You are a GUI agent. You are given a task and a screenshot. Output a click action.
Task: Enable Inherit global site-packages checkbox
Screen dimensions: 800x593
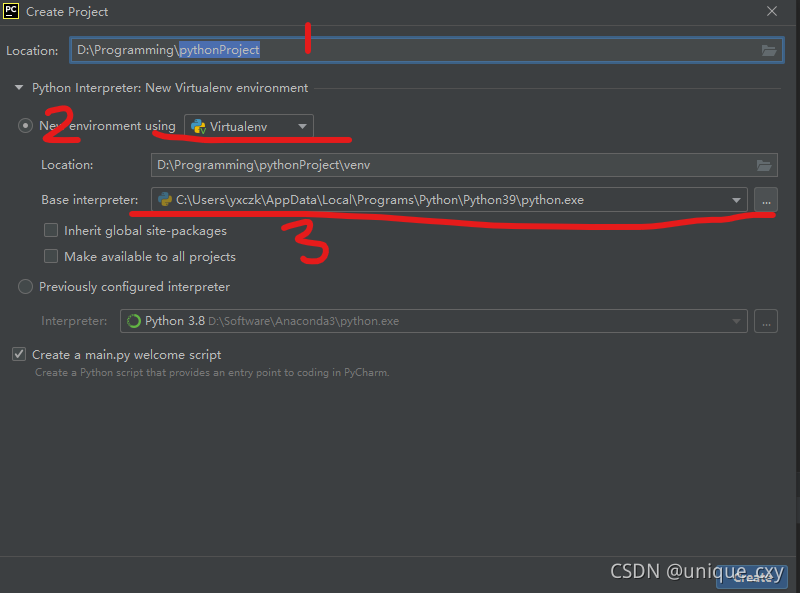click(x=51, y=230)
